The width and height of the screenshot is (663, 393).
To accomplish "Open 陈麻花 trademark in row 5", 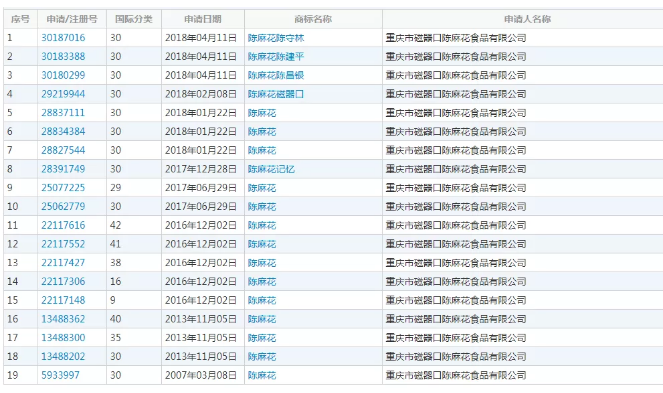I will click(x=262, y=113).
